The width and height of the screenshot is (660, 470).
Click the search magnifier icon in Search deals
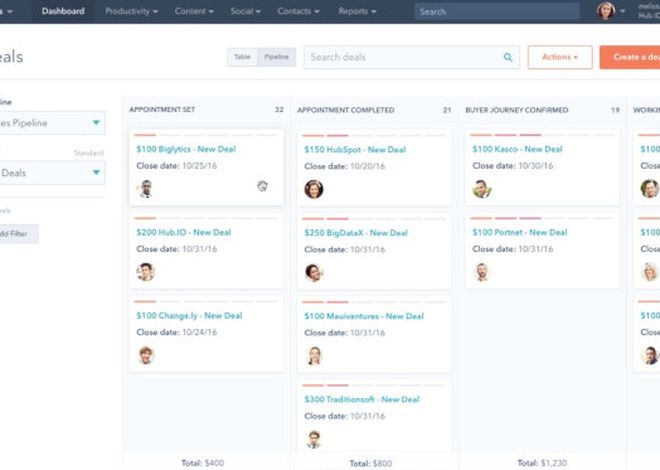click(508, 57)
